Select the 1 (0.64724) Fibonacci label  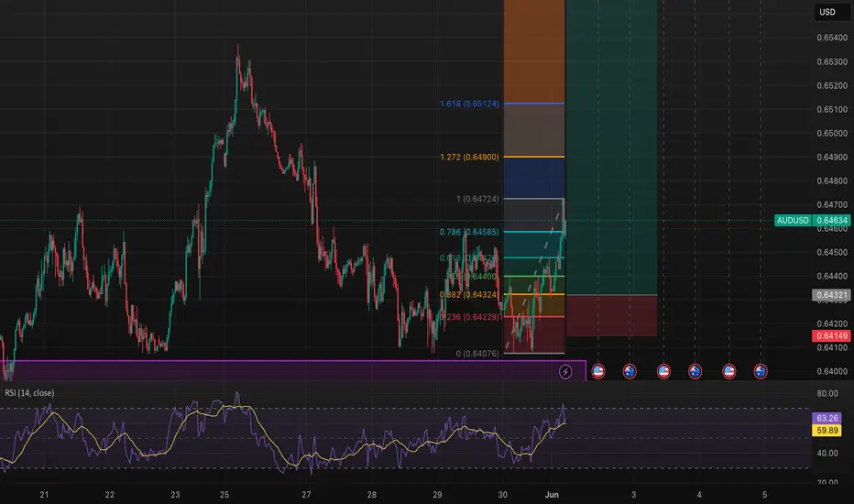click(x=477, y=199)
